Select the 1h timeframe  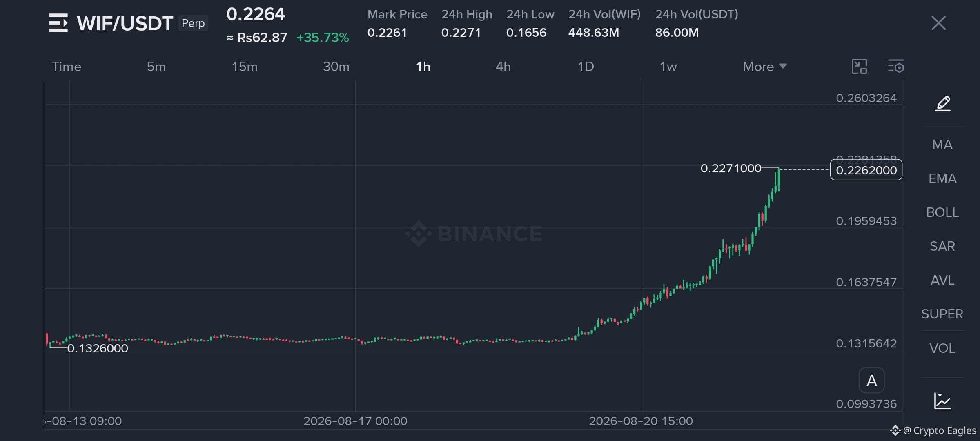pos(423,67)
